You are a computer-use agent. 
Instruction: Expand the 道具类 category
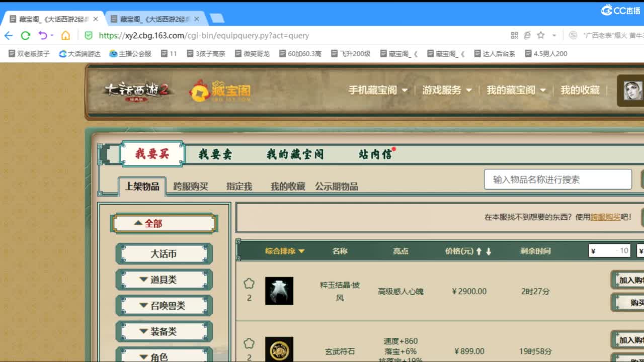click(164, 280)
